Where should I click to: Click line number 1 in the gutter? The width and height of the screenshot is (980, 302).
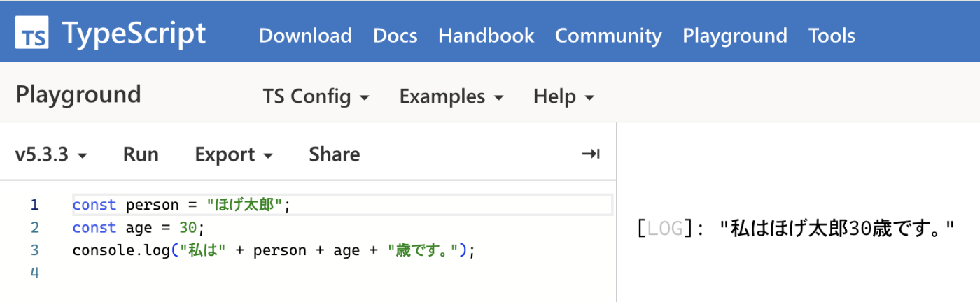click(x=35, y=205)
